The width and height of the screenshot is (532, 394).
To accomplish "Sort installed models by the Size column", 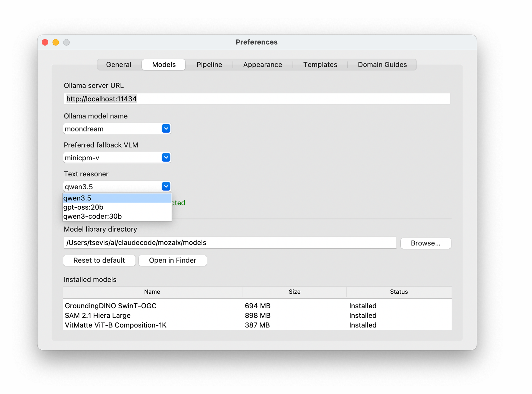I will 294,292.
